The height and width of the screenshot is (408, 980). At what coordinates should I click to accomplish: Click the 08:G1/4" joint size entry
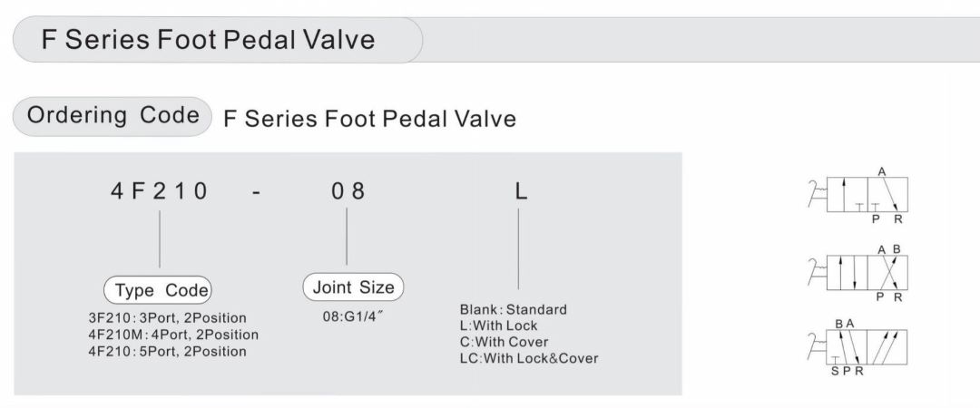353,318
